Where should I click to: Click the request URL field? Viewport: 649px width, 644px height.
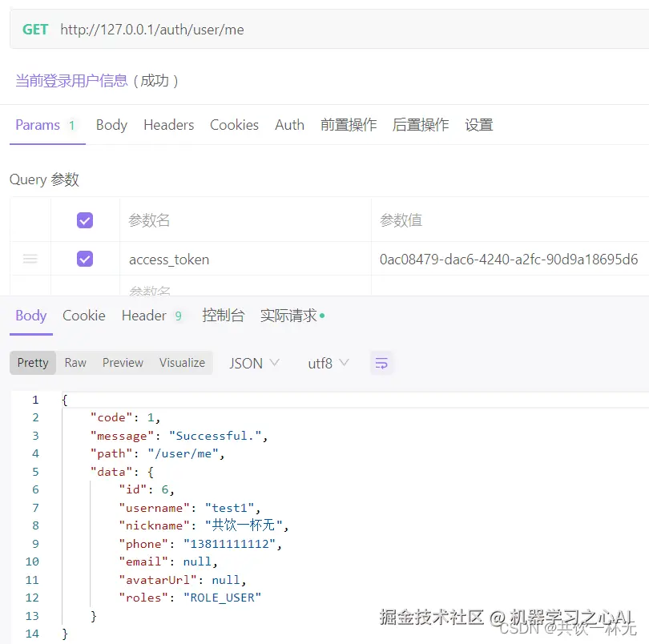(152, 30)
